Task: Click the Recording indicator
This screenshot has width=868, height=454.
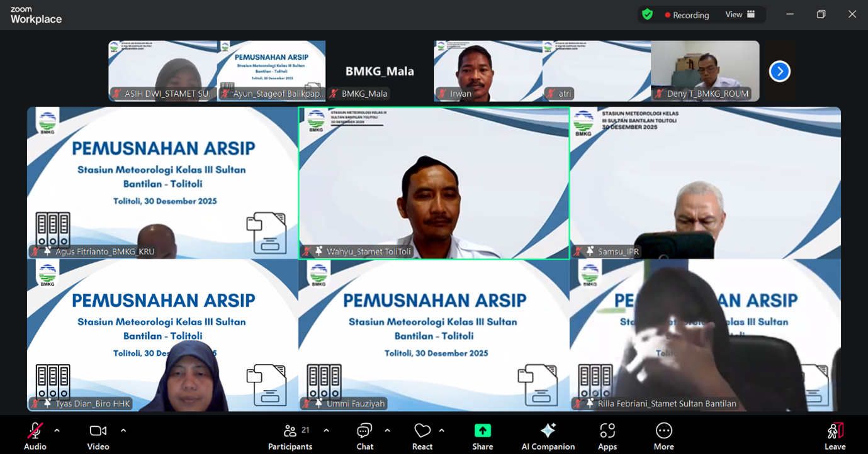Action: (x=686, y=15)
